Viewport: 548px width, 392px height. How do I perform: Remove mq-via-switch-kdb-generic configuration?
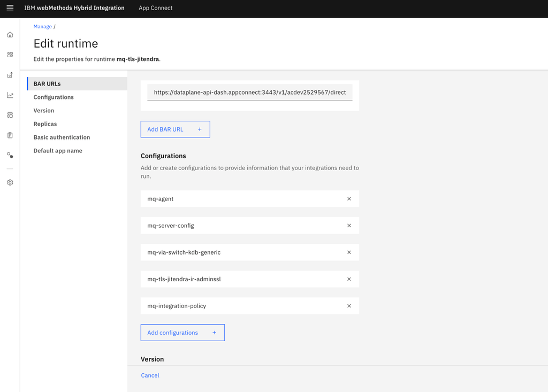tap(349, 252)
